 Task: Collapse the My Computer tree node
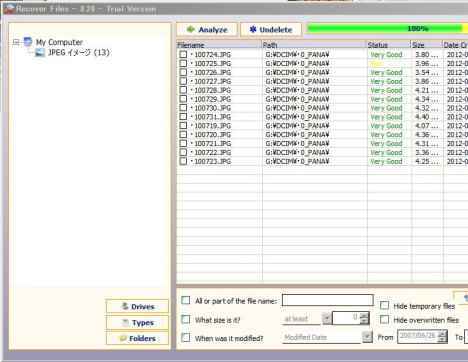point(16,42)
